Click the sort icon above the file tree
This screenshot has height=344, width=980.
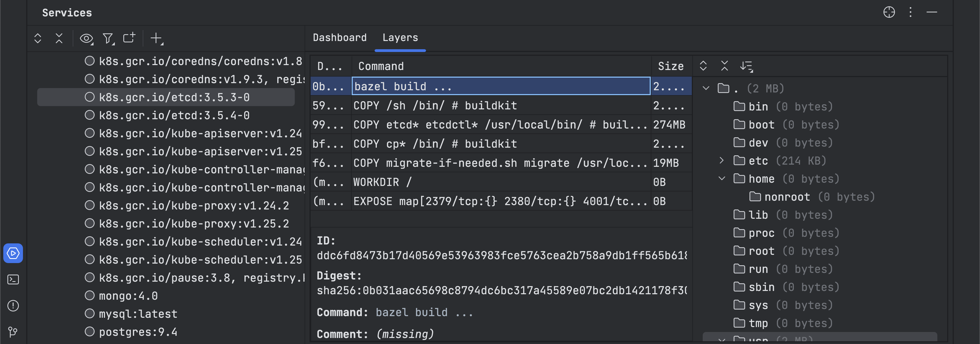coord(746,66)
